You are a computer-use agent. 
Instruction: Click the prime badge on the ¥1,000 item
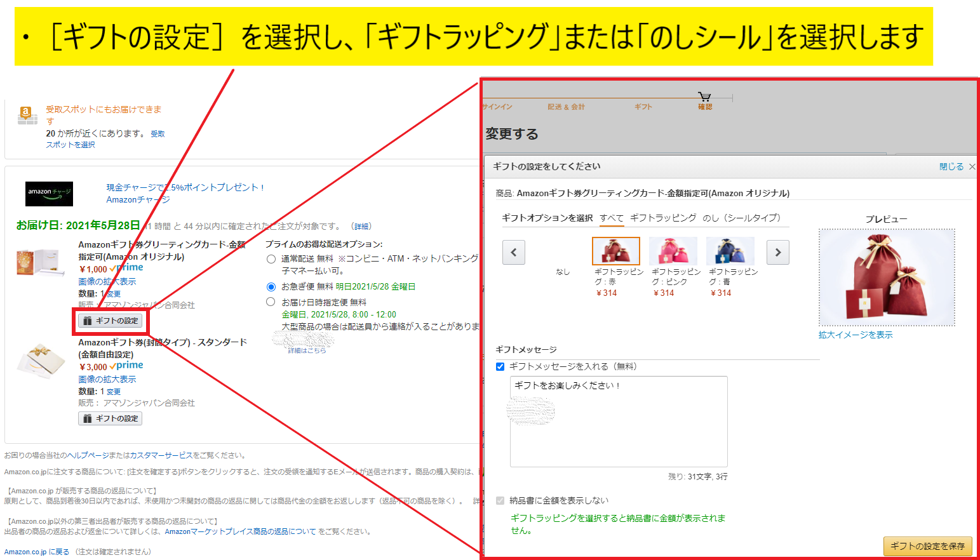(x=126, y=268)
